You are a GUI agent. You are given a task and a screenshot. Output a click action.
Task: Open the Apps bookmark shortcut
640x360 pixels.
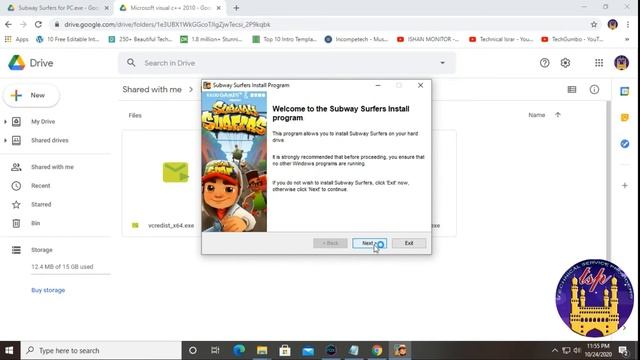tap(17, 39)
